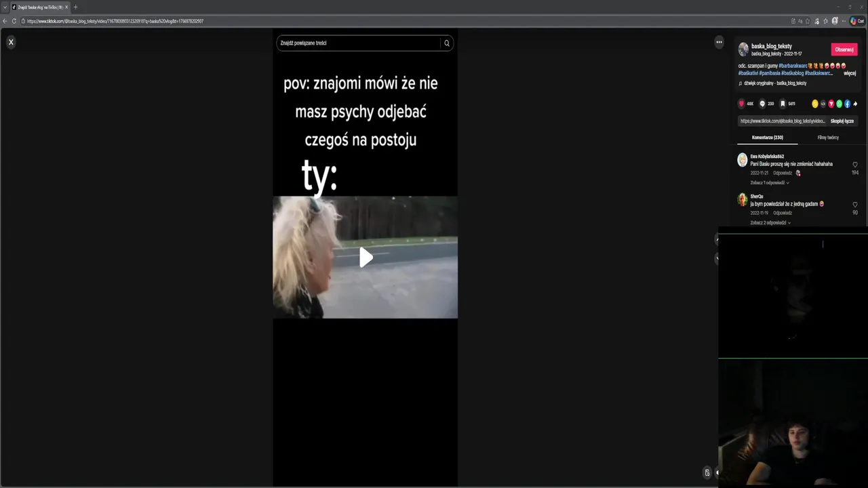Click the comments bubble icon showing 230
This screenshot has width=868, height=488.
(762, 104)
